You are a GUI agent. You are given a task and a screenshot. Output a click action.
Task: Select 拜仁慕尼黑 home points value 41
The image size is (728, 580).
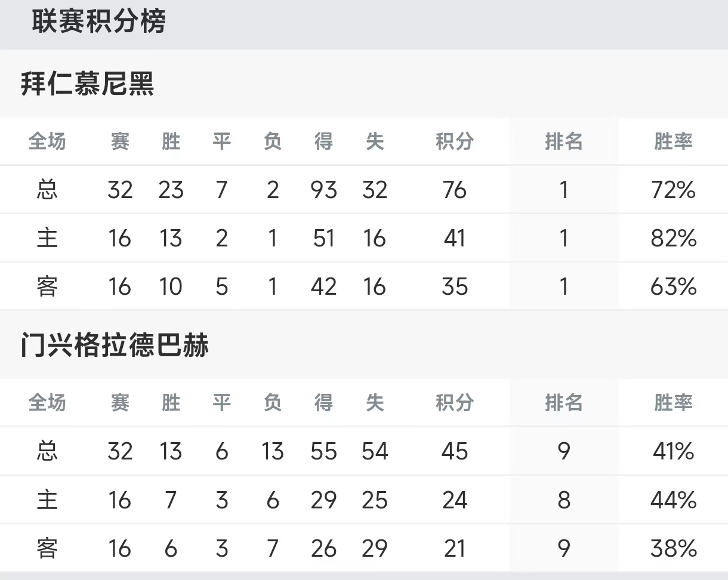pos(455,239)
